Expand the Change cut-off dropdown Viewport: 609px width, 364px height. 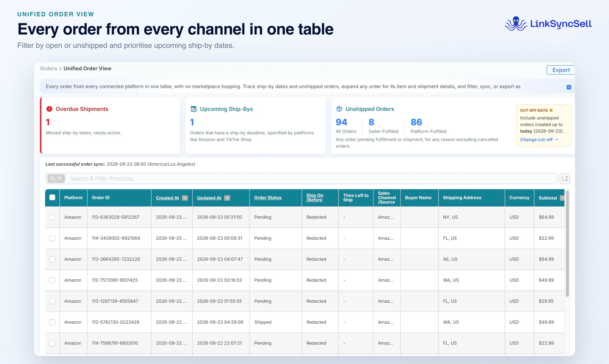(539, 140)
